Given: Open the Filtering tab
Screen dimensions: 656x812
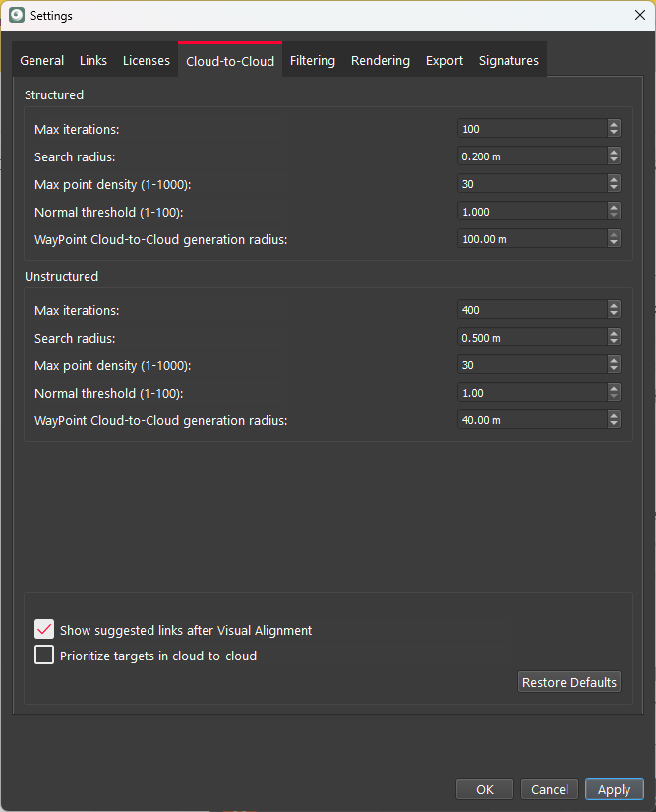Looking at the screenshot, I should 313,61.
